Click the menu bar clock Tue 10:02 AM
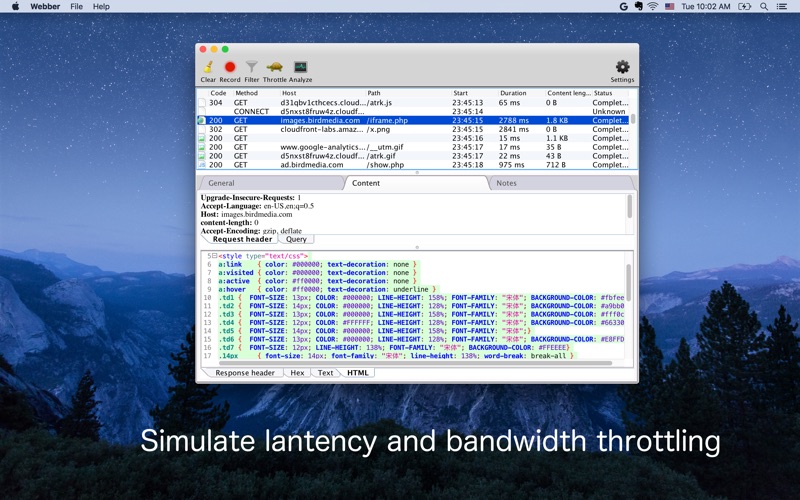Viewport: 800px width, 500px height. tap(706, 6)
